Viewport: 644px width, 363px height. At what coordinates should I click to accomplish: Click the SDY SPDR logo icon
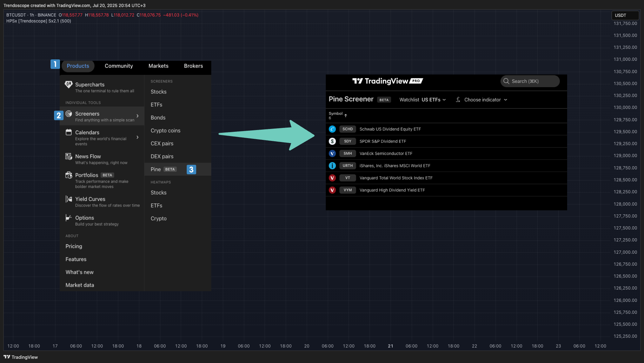332,141
